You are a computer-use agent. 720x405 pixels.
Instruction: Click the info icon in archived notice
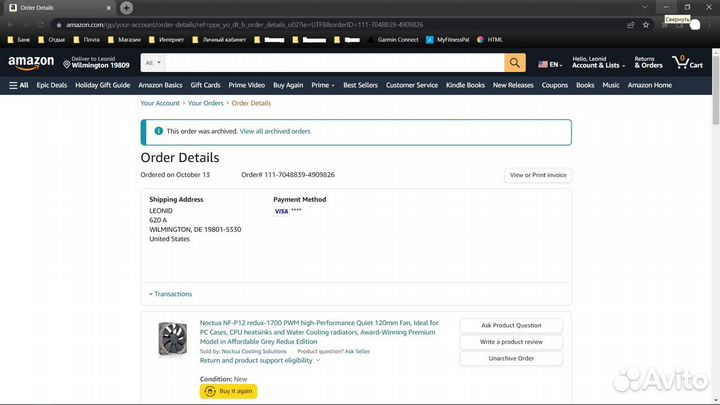point(158,131)
